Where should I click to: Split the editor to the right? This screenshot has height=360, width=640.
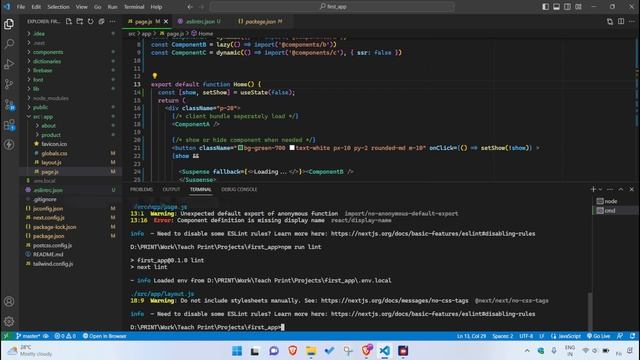pos(621,21)
